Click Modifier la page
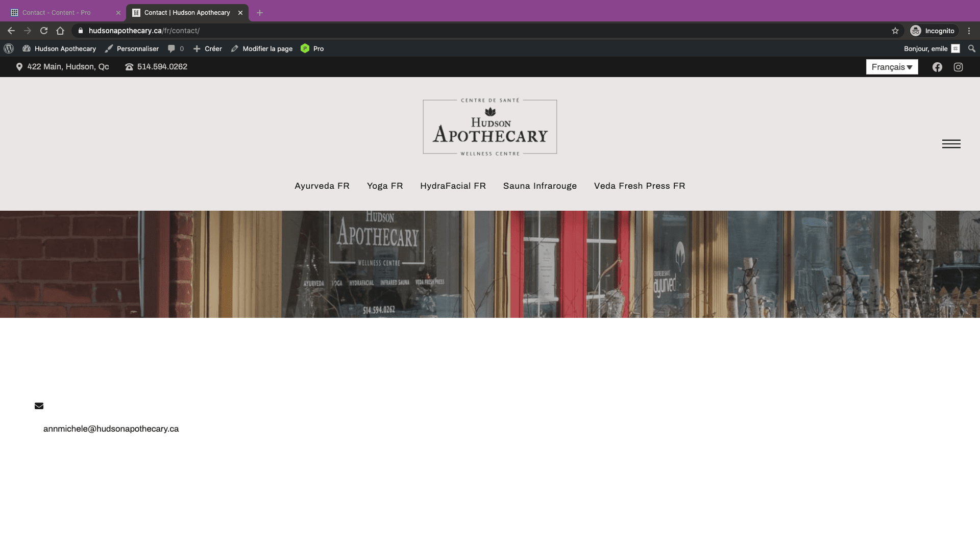 pos(262,48)
